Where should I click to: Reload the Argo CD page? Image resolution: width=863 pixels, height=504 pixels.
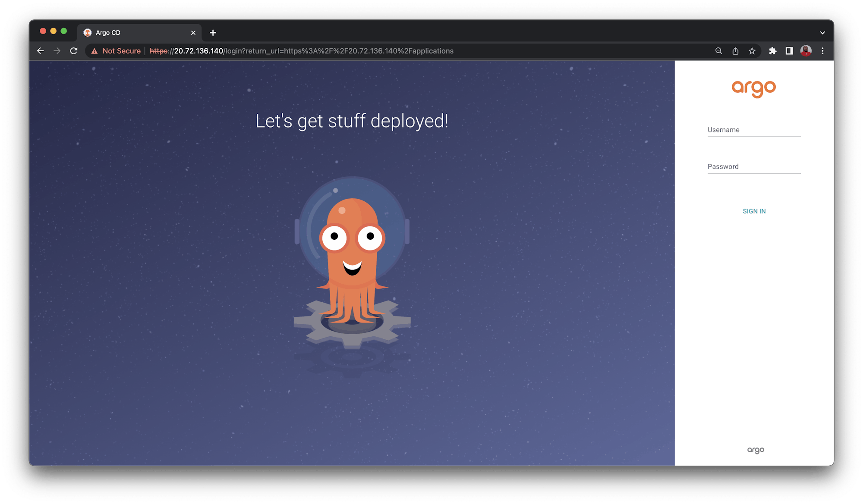click(x=74, y=51)
